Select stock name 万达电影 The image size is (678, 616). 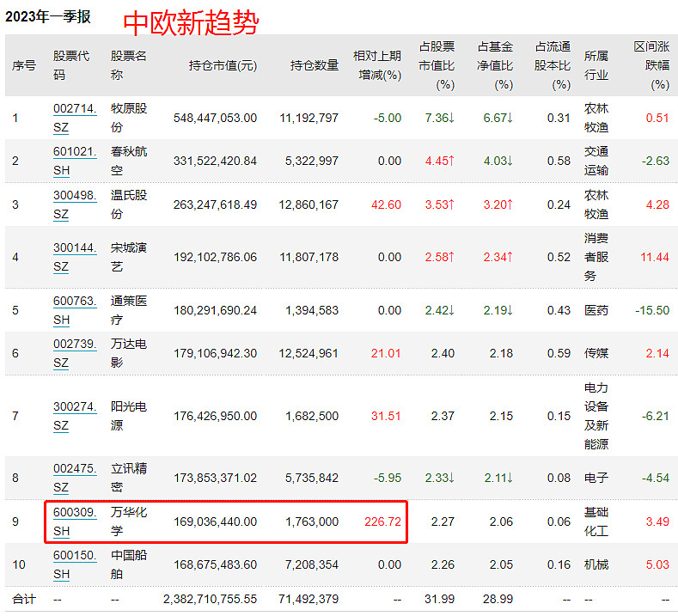[129, 353]
